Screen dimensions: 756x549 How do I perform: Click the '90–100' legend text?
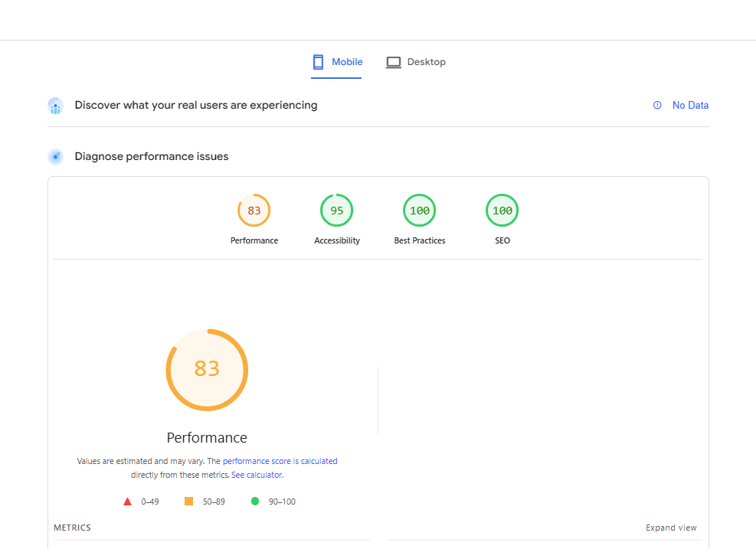click(282, 502)
